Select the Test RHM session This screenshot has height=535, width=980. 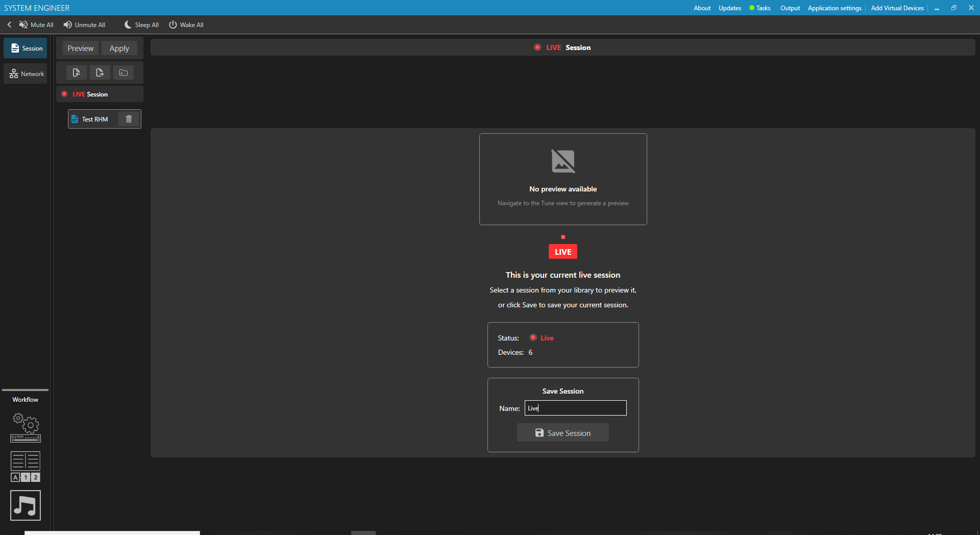click(x=94, y=119)
